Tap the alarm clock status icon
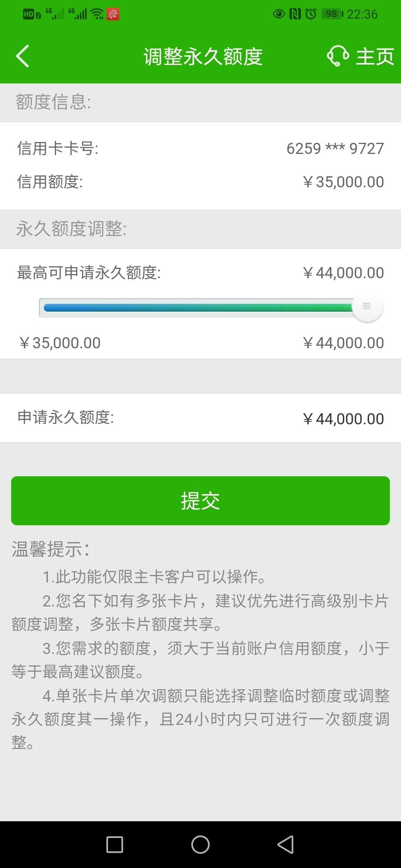Image resolution: width=401 pixels, height=868 pixels. pos(311,14)
